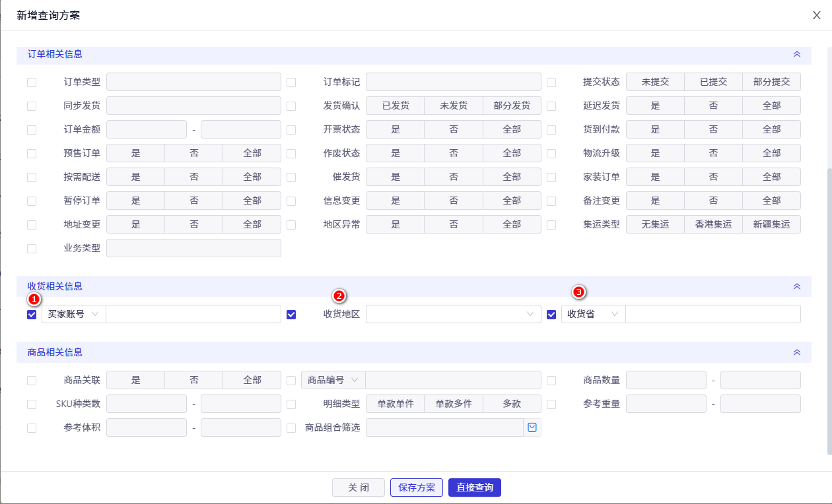Enable the 同步发货 checkbox

pyautogui.click(x=32, y=106)
